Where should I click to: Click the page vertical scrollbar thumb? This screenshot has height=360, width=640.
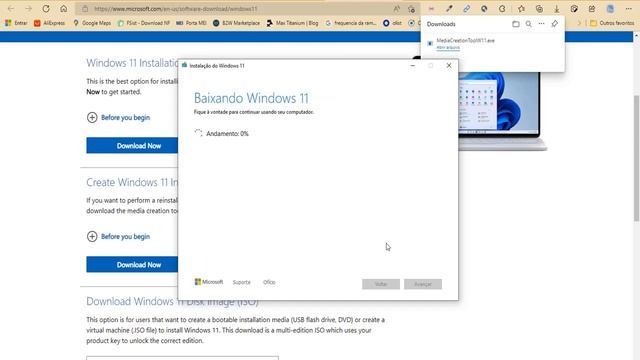[636, 158]
